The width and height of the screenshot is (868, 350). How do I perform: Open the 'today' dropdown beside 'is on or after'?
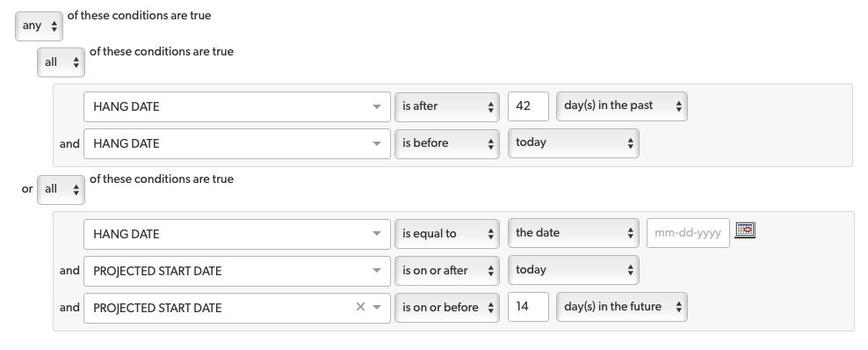[574, 270]
